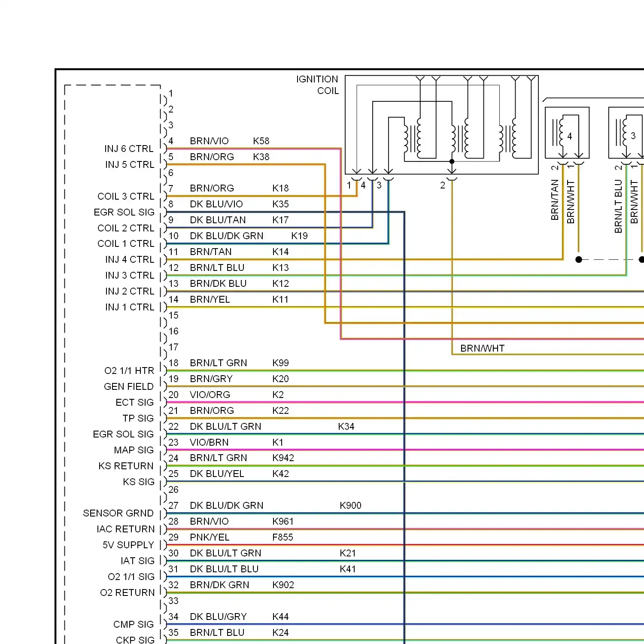Click circuit code K12
The image size is (644, 644).
(280, 283)
